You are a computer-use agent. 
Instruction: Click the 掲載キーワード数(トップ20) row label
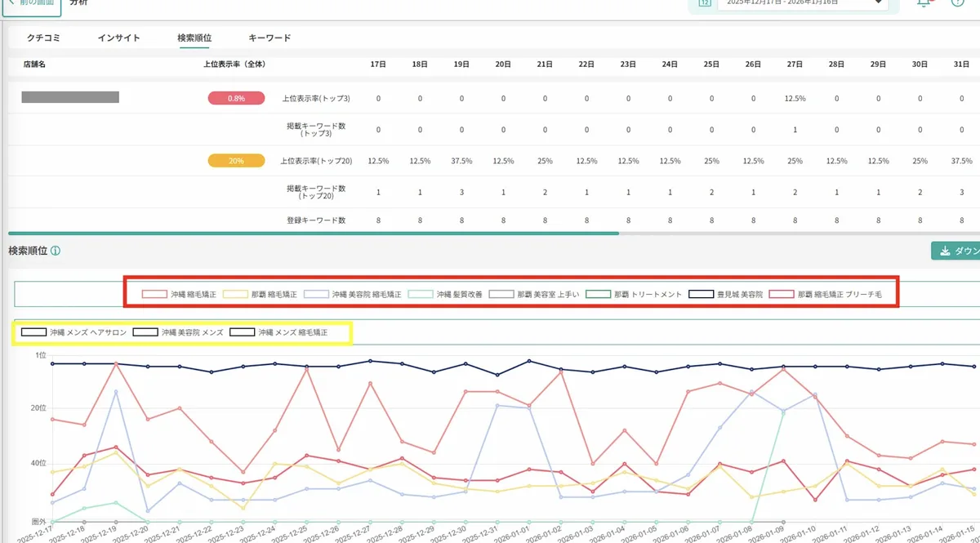tap(315, 192)
